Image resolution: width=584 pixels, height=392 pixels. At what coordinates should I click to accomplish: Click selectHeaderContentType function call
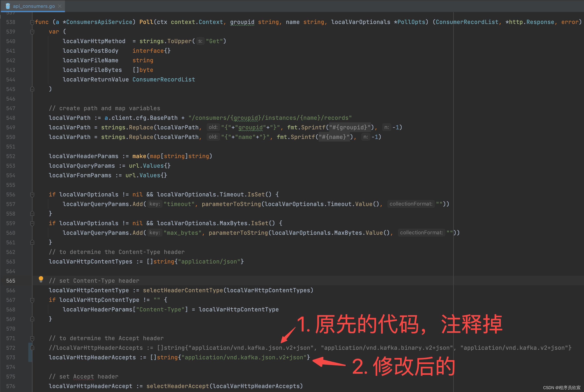click(183, 290)
